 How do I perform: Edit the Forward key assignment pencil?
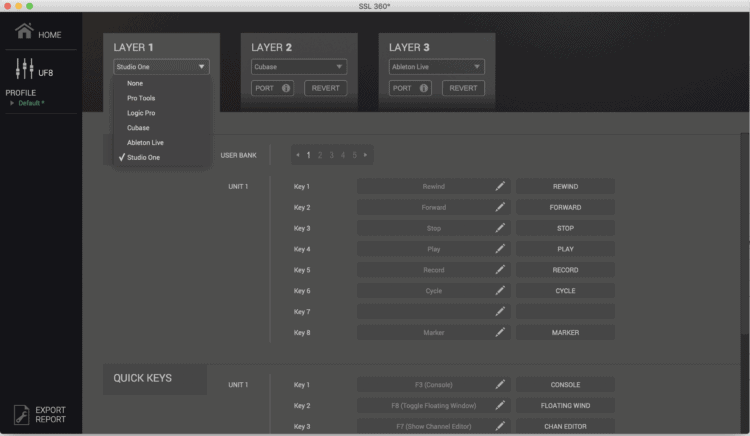pos(500,207)
